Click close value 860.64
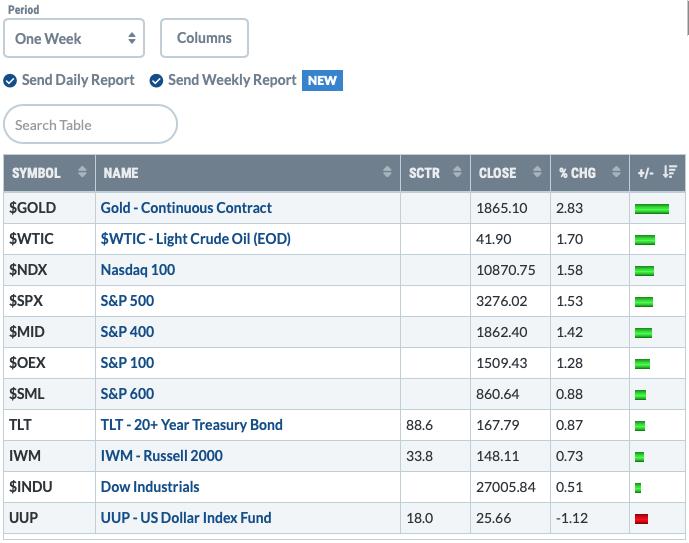 (497, 394)
